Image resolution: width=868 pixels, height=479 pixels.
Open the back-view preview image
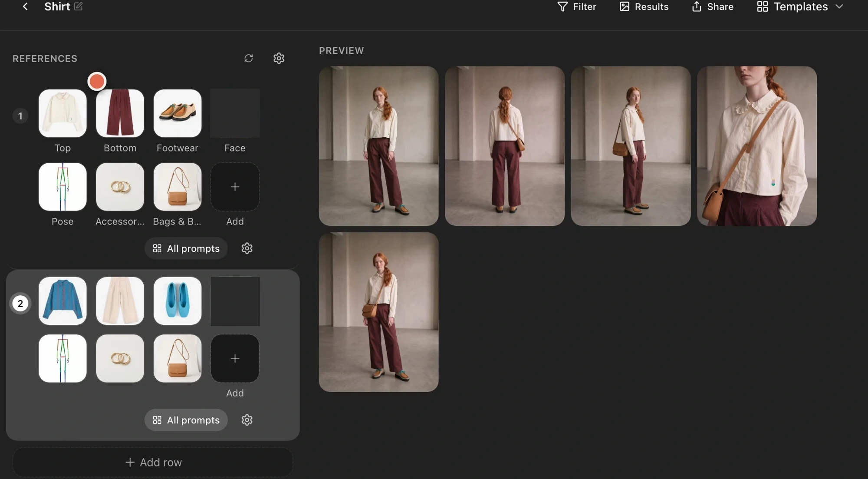click(x=505, y=146)
